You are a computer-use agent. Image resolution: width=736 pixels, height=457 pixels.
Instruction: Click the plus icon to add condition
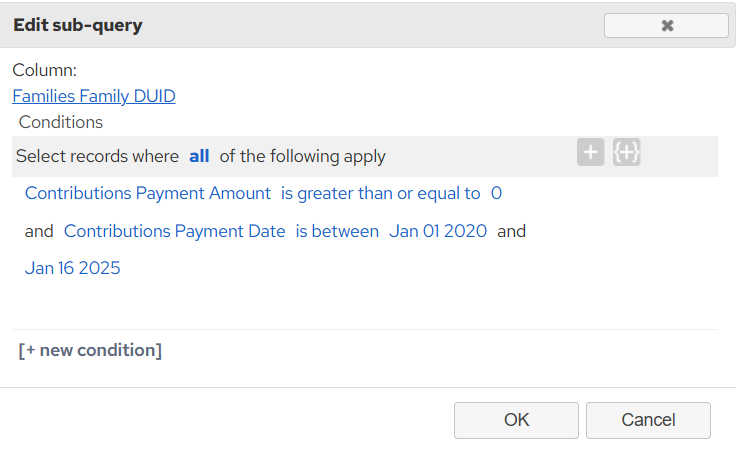click(590, 152)
